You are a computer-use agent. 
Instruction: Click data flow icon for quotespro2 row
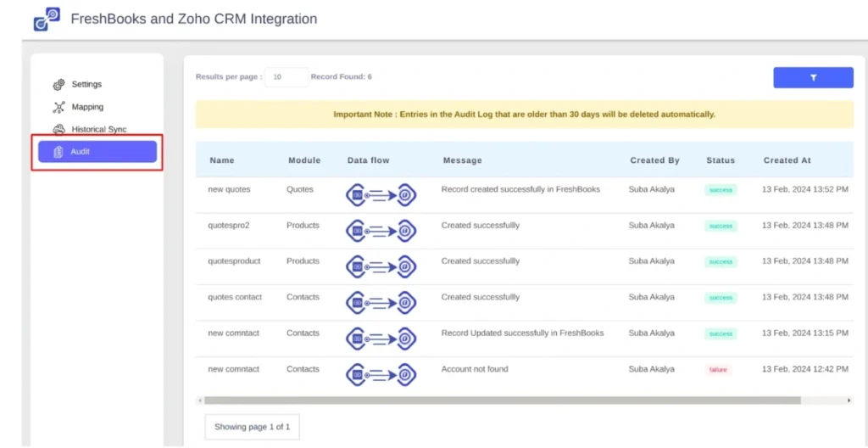(x=381, y=231)
